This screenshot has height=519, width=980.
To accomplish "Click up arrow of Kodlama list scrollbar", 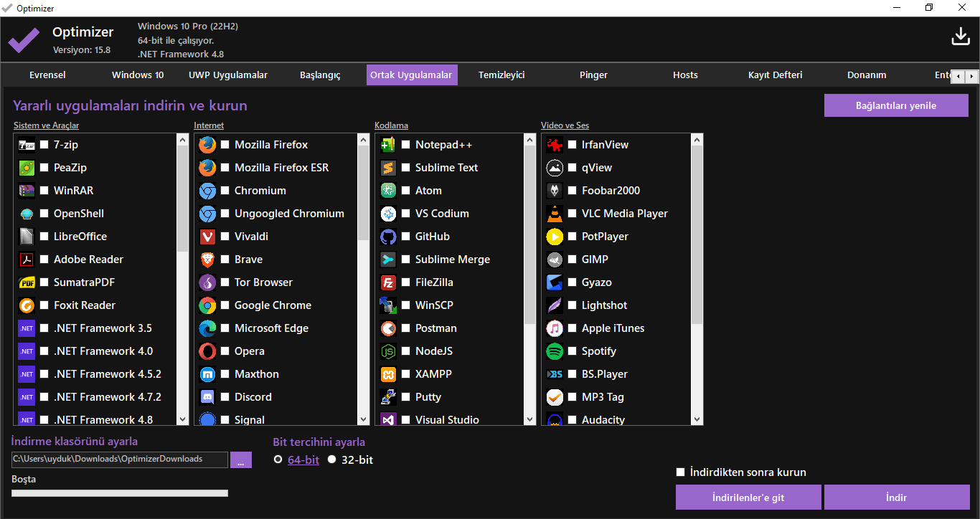I will coord(529,140).
